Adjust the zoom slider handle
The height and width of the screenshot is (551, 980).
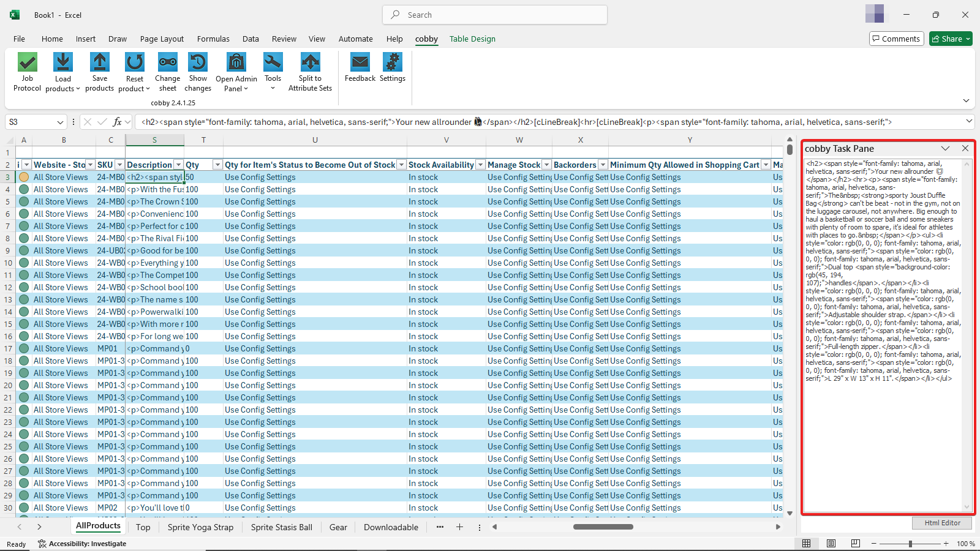click(x=910, y=544)
